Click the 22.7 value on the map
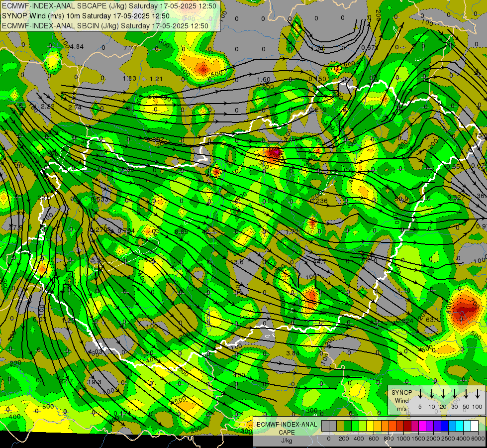Image resolution: width=487 pixels, height=448 pixels. click(x=66, y=381)
